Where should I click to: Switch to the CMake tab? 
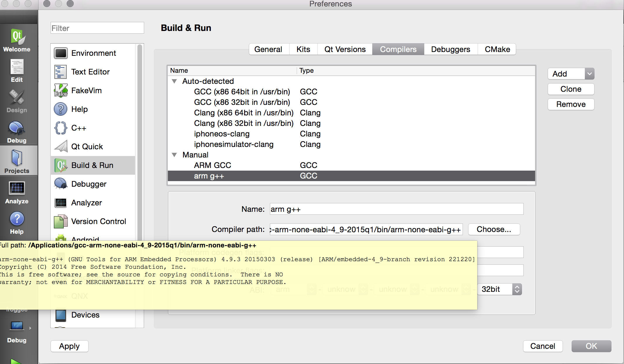point(497,49)
